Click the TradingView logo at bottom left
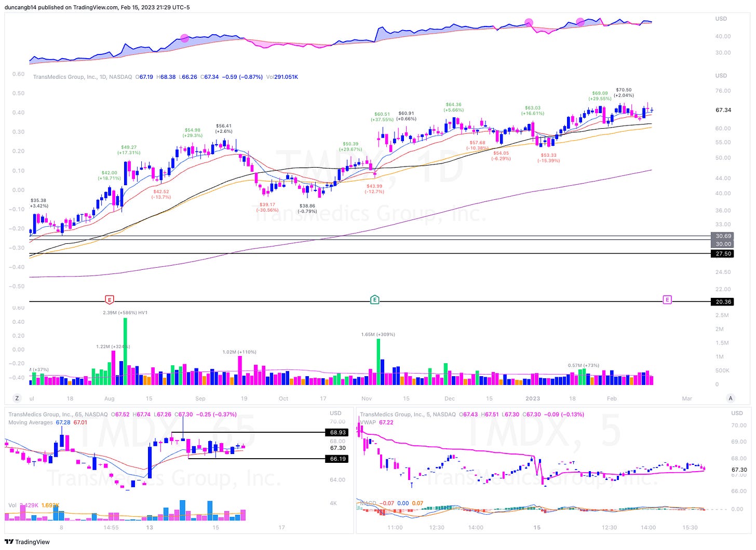The width and height of the screenshot is (756, 550). [27, 542]
